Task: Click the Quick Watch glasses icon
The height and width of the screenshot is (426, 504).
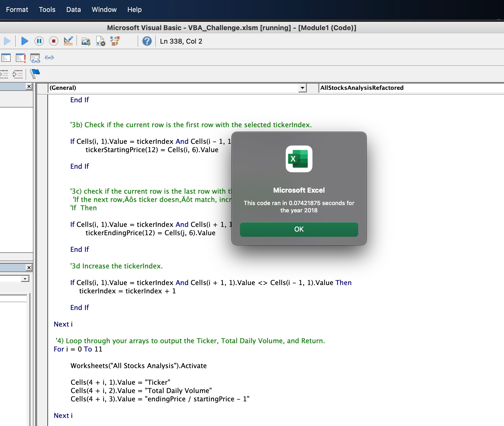Action: click(49, 57)
